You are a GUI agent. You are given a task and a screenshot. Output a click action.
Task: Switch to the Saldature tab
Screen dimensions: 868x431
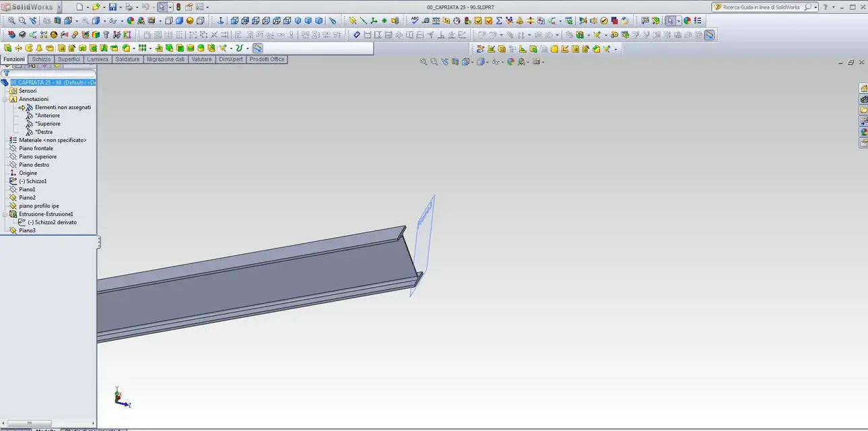click(127, 59)
